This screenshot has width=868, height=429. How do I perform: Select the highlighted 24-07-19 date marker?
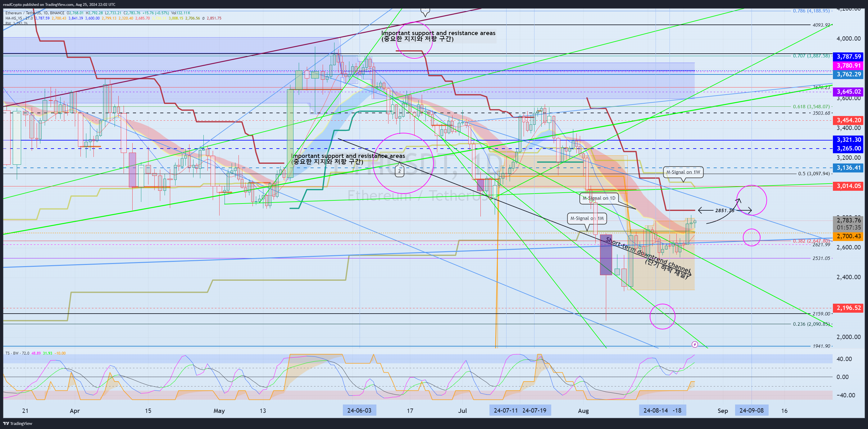tap(534, 410)
